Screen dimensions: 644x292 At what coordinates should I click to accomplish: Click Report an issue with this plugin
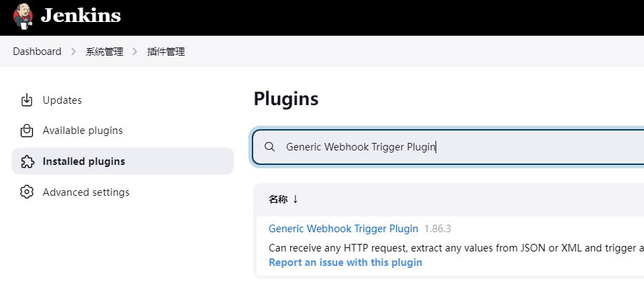345,262
